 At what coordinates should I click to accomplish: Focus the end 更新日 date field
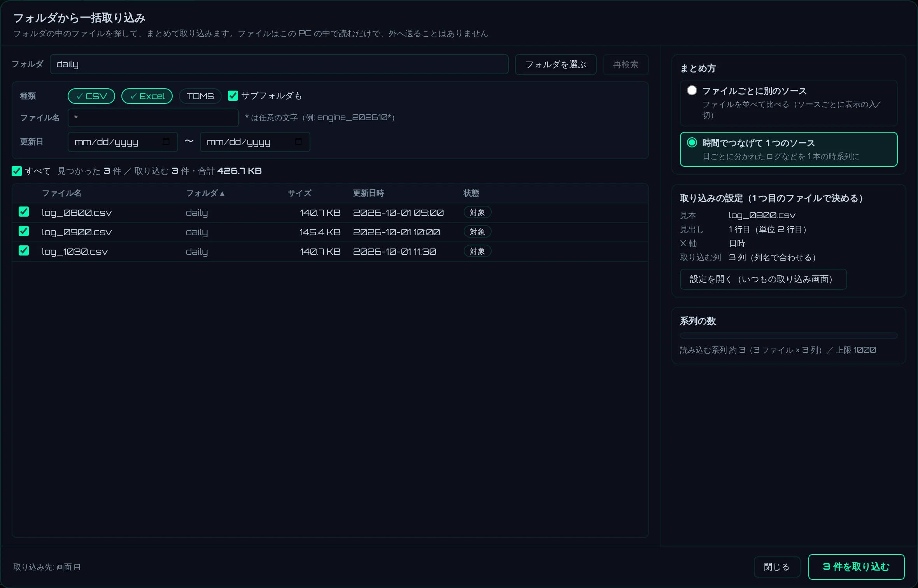(x=255, y=142)
